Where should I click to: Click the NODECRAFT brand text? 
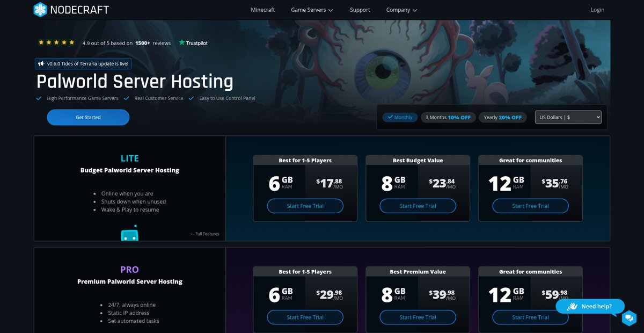pyautogui.click(x=79, y=10)
